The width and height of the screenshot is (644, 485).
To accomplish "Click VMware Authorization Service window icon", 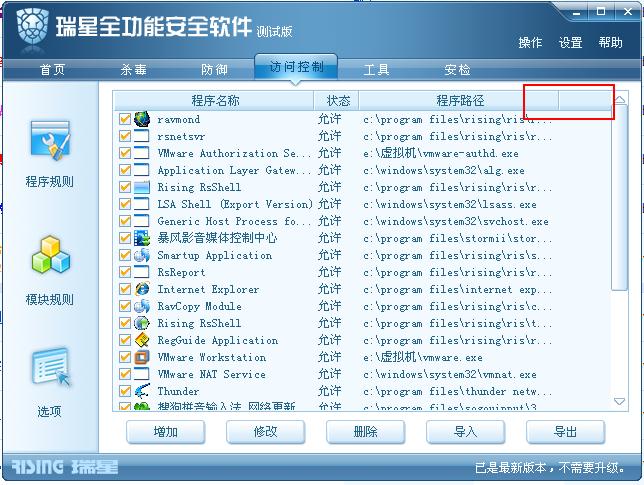I will click(142, 153).
